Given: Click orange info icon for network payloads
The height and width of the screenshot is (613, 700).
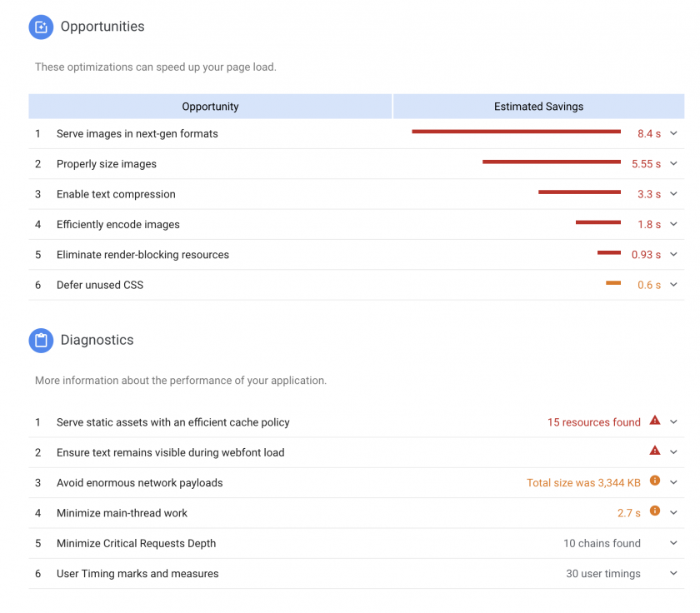Looking at the screenshot, I should coord(655,481).
